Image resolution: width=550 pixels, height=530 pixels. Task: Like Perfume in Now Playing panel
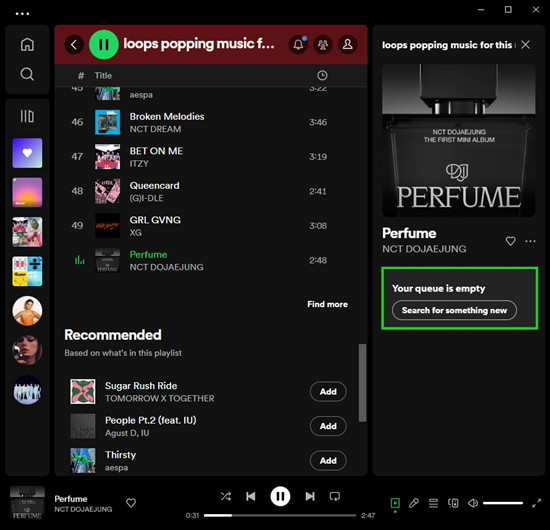510,241
